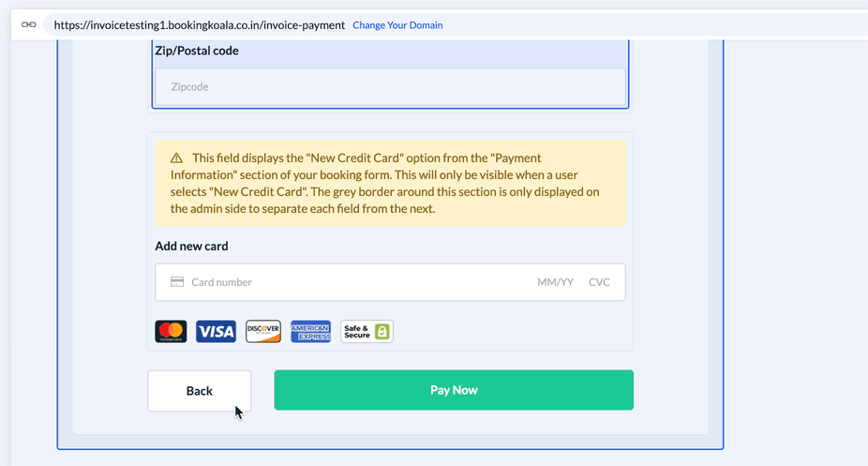Click the Safe & Secure badge text

[x=357, y=331]
